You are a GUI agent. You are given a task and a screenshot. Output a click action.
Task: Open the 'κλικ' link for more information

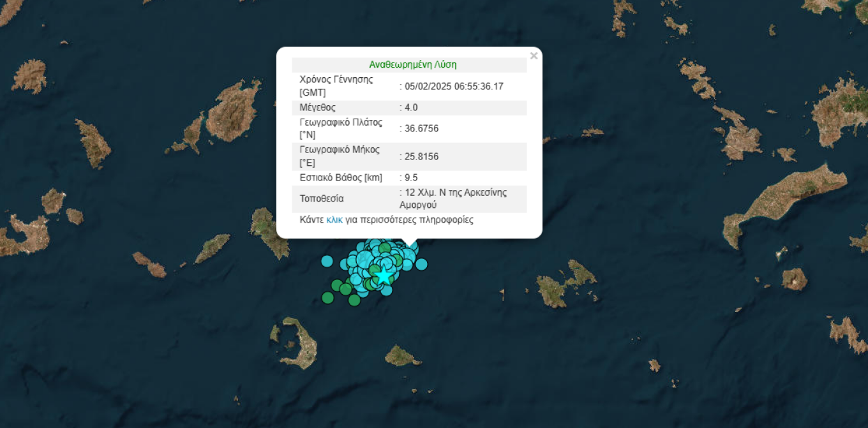pyautogui.click(x=334, y=220)
